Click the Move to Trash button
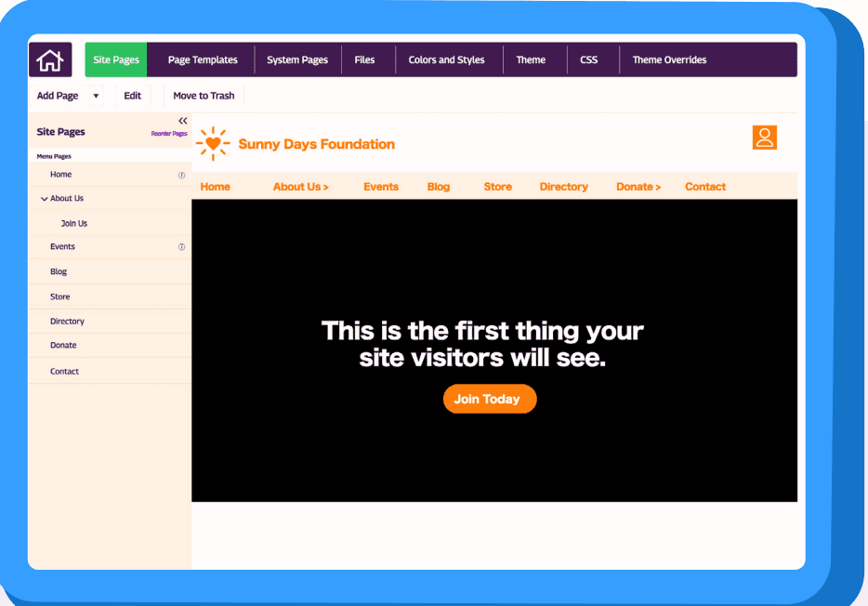868x606 pixels. pyautogui.click(x=204, y=96)
